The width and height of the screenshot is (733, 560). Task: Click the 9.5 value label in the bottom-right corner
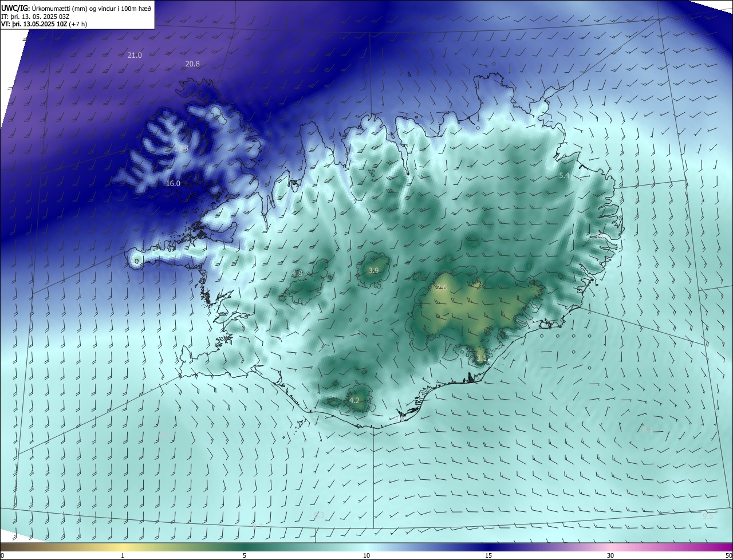coord(708,516)
